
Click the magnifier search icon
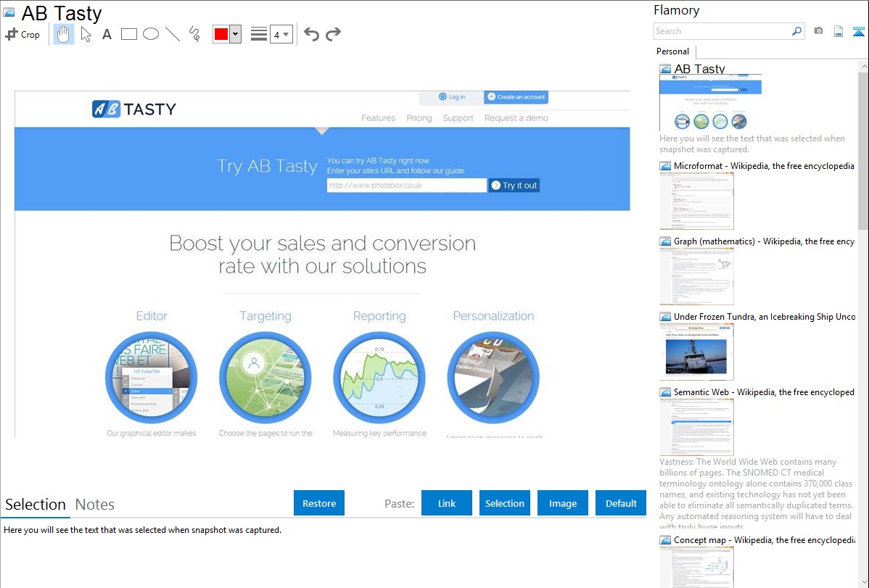click(797, 31)
